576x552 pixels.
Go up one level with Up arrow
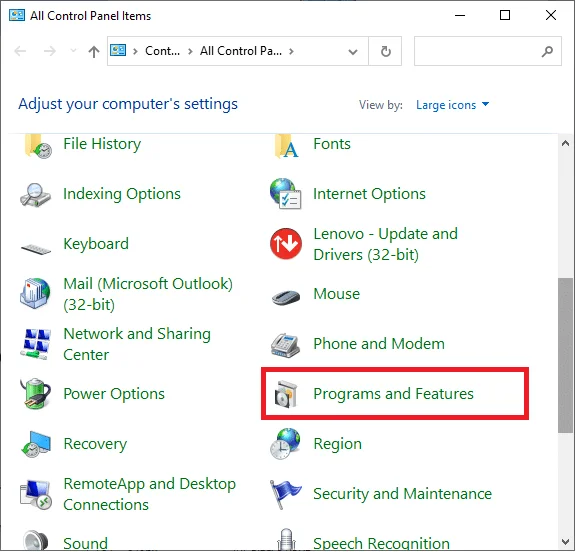click(94, 51)
